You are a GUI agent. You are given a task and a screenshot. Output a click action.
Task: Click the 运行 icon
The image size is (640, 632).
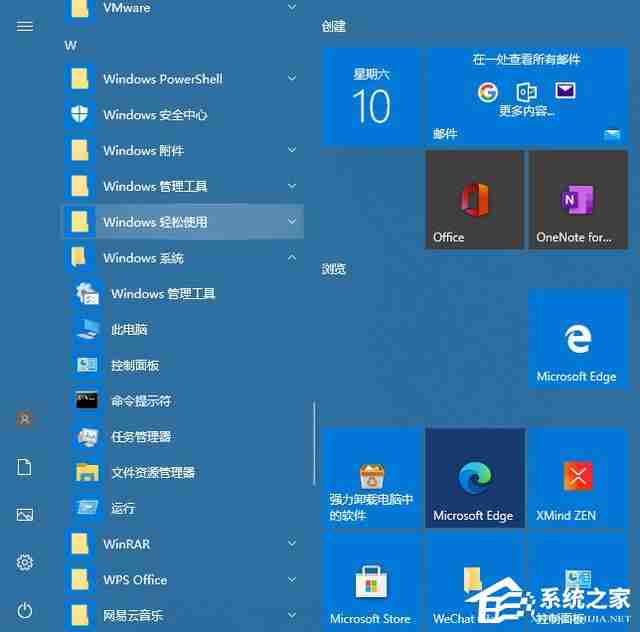(x=87, y=508)
